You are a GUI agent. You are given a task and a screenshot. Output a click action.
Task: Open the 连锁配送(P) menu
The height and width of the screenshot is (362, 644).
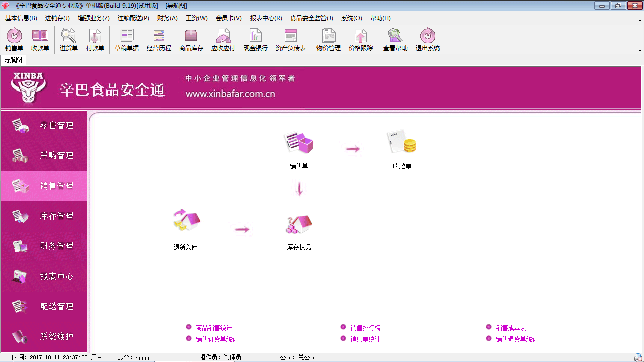133,18
